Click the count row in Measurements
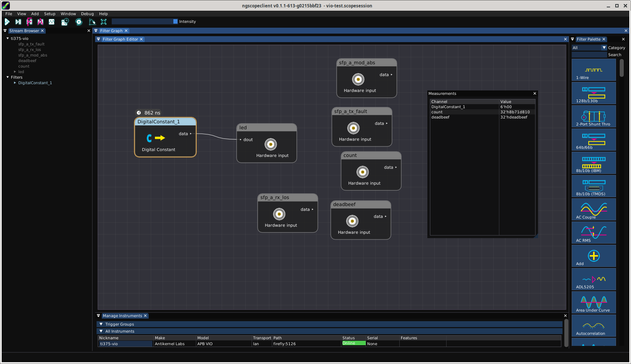This screenshot has width=631, height=364. click(483, 112)
